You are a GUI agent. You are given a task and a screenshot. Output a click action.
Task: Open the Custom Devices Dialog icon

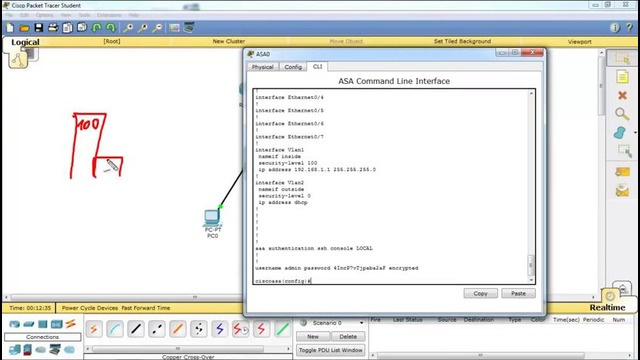click(189, 28)
